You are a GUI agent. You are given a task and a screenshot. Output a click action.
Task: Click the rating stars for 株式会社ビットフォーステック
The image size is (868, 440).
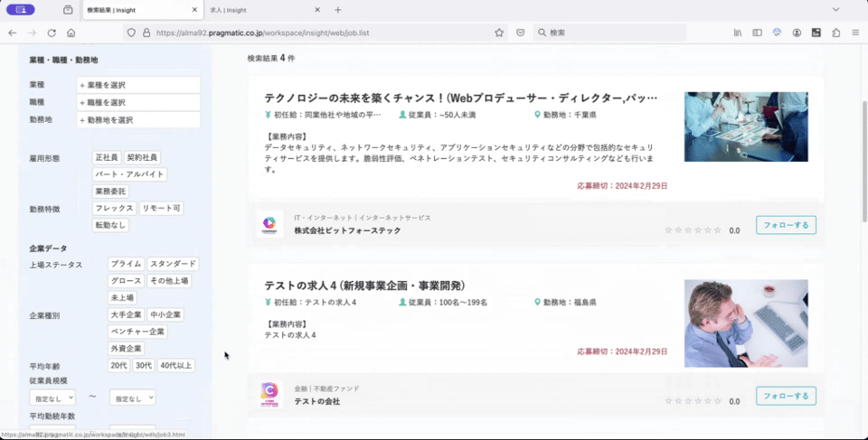click(x=693, y=230)
